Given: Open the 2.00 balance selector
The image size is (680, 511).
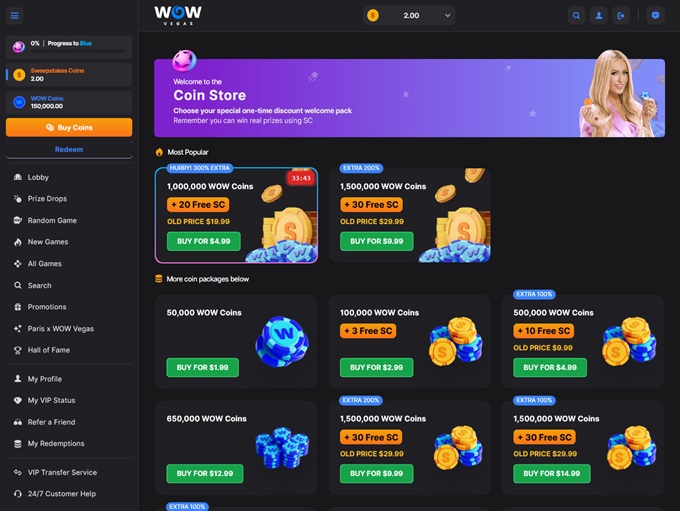Looking at the screenshot, I should click(x=409, y=16).
